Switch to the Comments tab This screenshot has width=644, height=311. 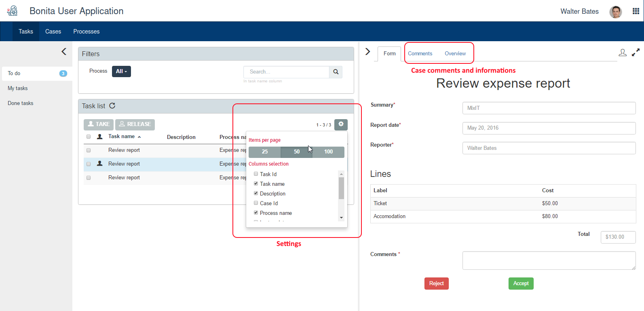(x=420, y=54)
